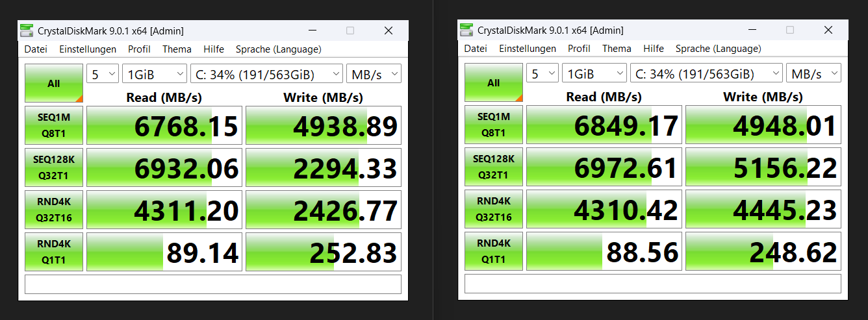Run RND4K Q32T16 test in left window
This screenshot has height=320, width=868.
tap(54, 210)
